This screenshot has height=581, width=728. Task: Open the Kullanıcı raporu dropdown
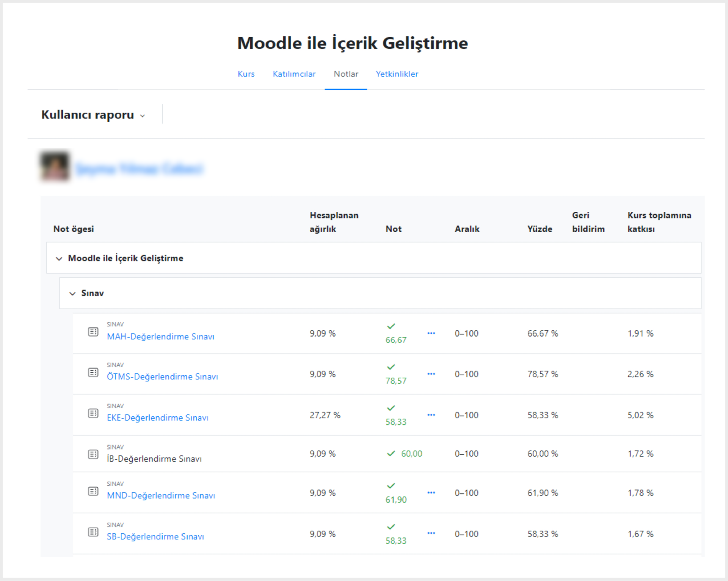(x=93, y=115)
